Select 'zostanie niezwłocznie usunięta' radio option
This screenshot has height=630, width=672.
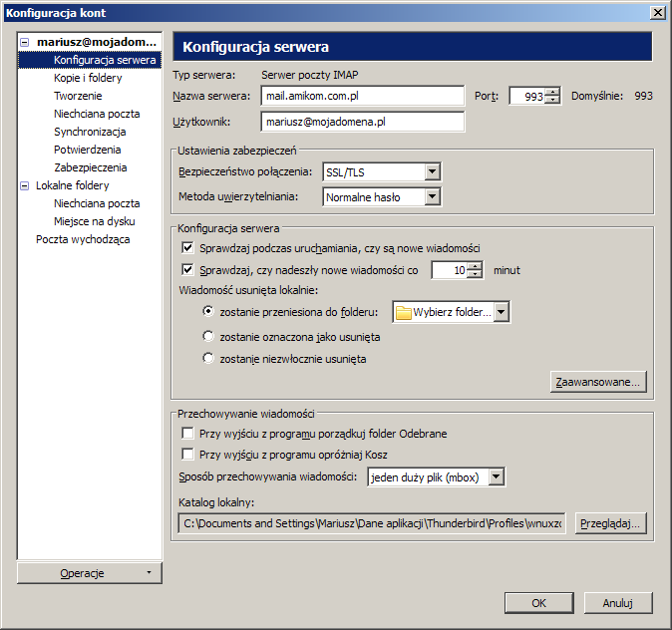pos(208,359)
